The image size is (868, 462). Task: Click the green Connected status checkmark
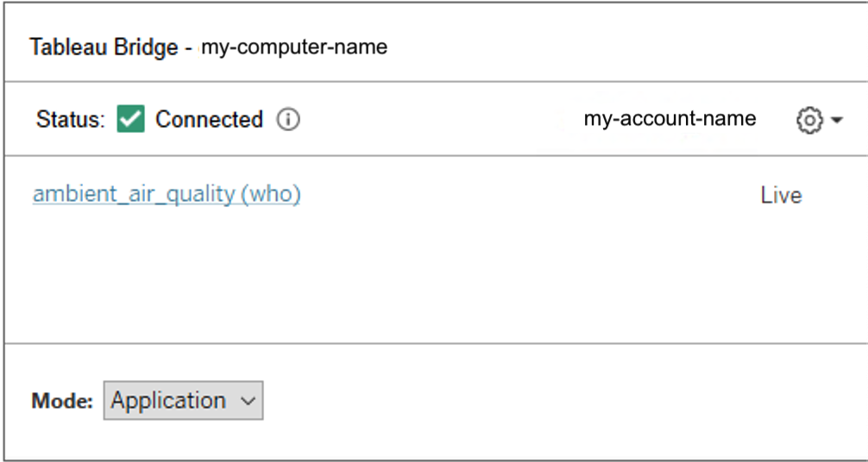[130, 119]
